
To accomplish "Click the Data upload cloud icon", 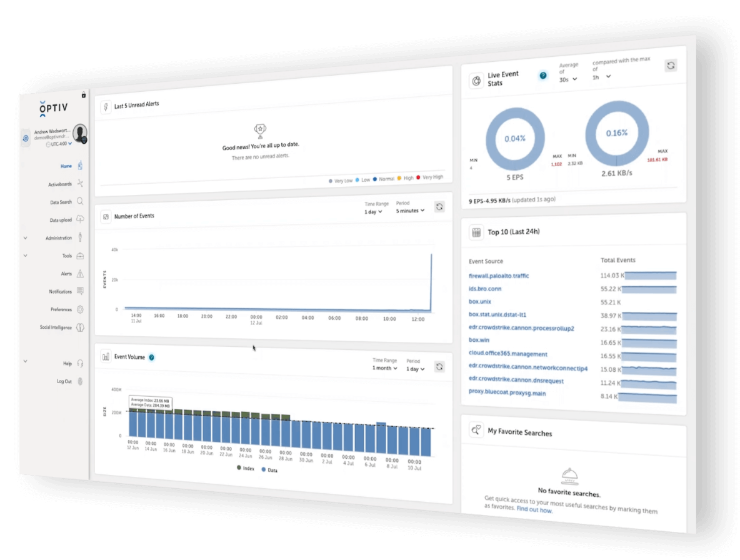I will pos(80,220).
